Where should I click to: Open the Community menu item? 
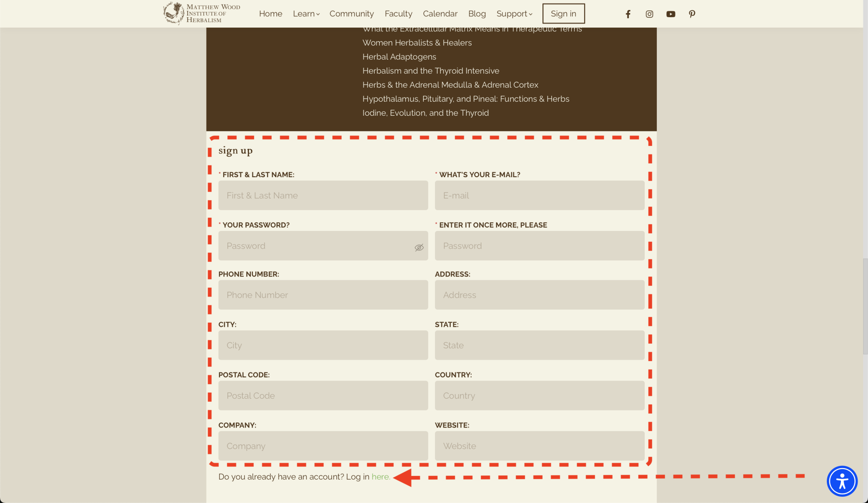coord(351,14)
